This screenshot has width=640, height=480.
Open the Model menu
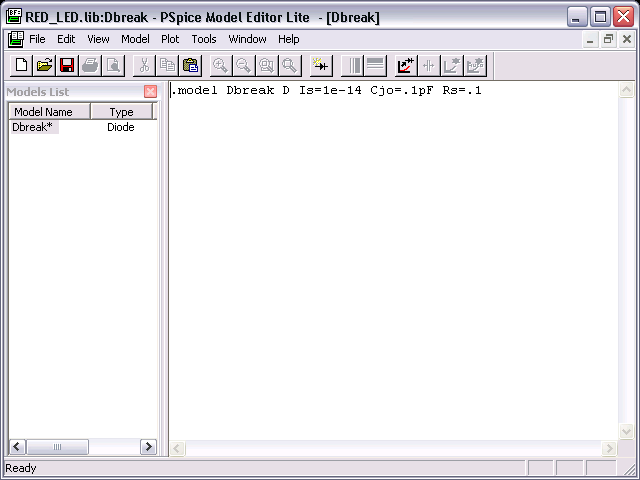pyautogui.click(x=135, y=39)
